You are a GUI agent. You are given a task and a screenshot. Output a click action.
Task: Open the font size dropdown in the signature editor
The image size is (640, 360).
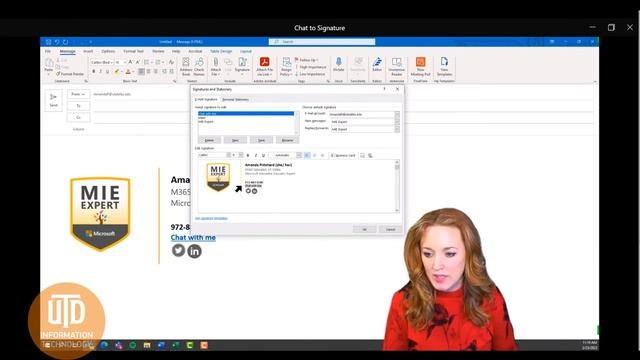tap(241, 155)
